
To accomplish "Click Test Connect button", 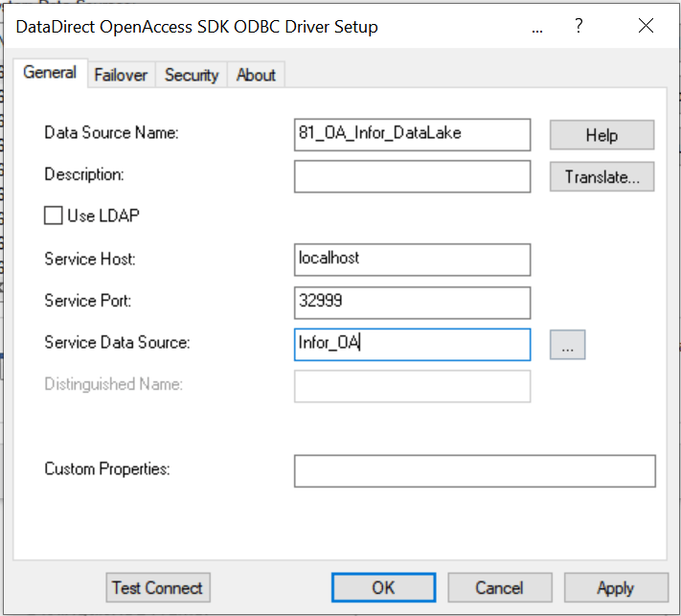I will (x=158, y=588).
